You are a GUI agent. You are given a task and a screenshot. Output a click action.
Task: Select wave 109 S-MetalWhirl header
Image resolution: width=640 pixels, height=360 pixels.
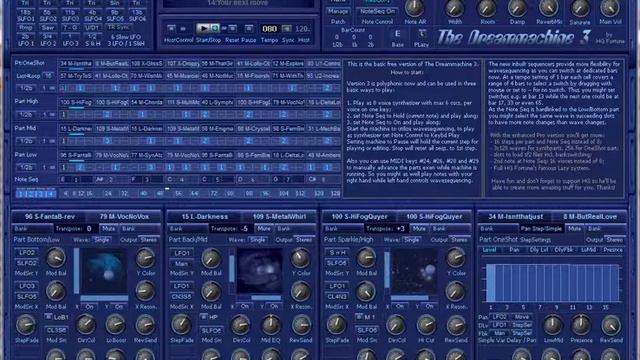280,217
